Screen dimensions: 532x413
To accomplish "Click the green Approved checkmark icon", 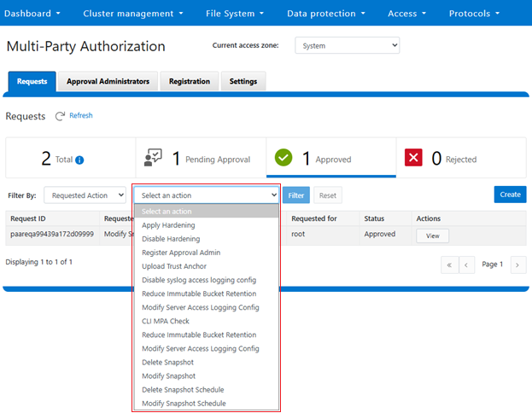I will click(x=284, y=158).
